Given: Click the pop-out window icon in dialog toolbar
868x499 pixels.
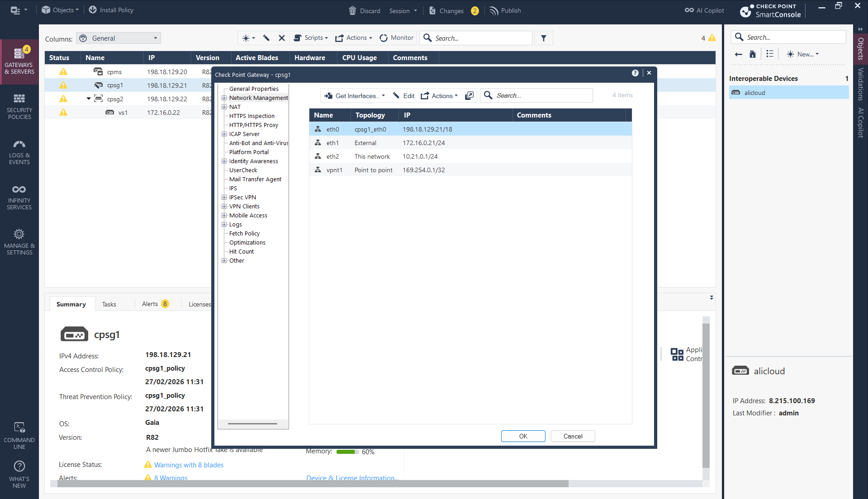Looking at the screenshot, I should 470,95.
